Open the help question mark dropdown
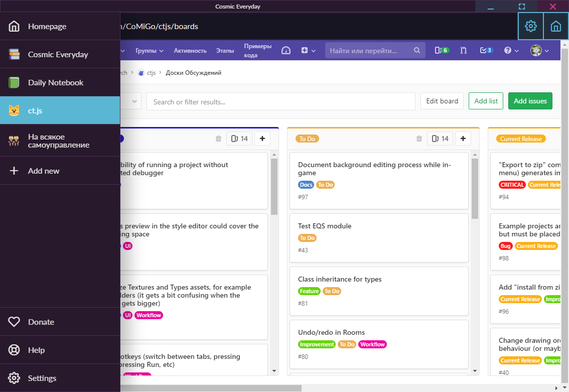Screen dimensions: 569x392 tap(511, 51)
